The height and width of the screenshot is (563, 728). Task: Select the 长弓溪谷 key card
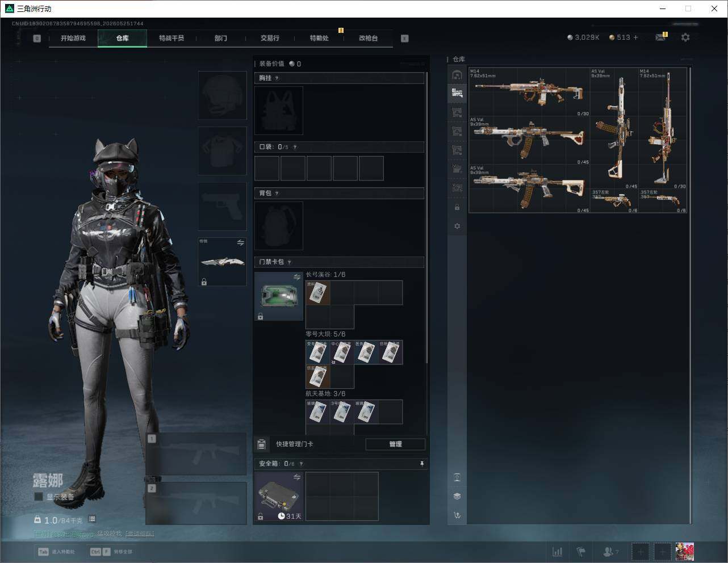pyautogui.click(x=318, y=293)
